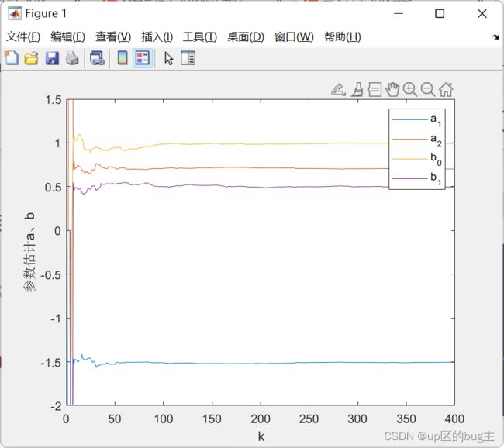504x448 pixels.
Task: Activate the zoom out magnifier
Action: [x=428, y=90]
